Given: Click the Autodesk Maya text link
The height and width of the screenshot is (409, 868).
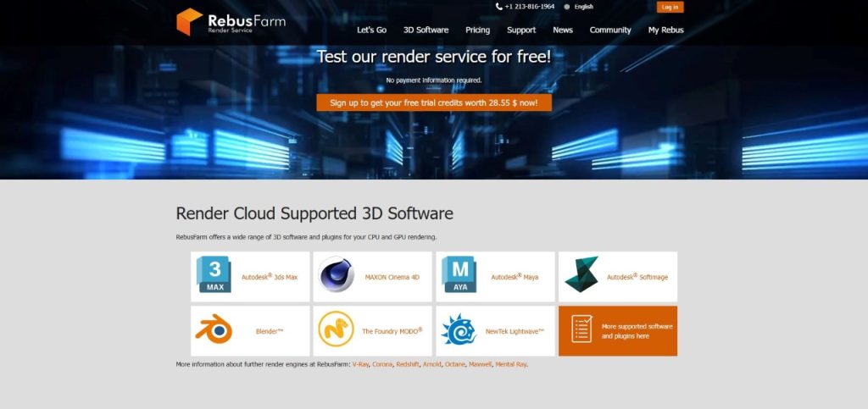Looking at the screenshot, I should click(x=515, y=277).
